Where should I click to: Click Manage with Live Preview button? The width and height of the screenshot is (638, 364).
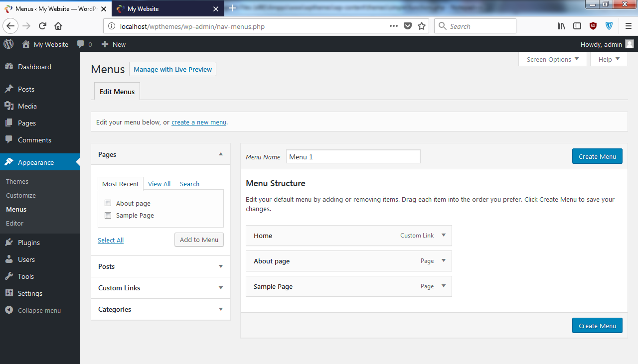(172, 69)
